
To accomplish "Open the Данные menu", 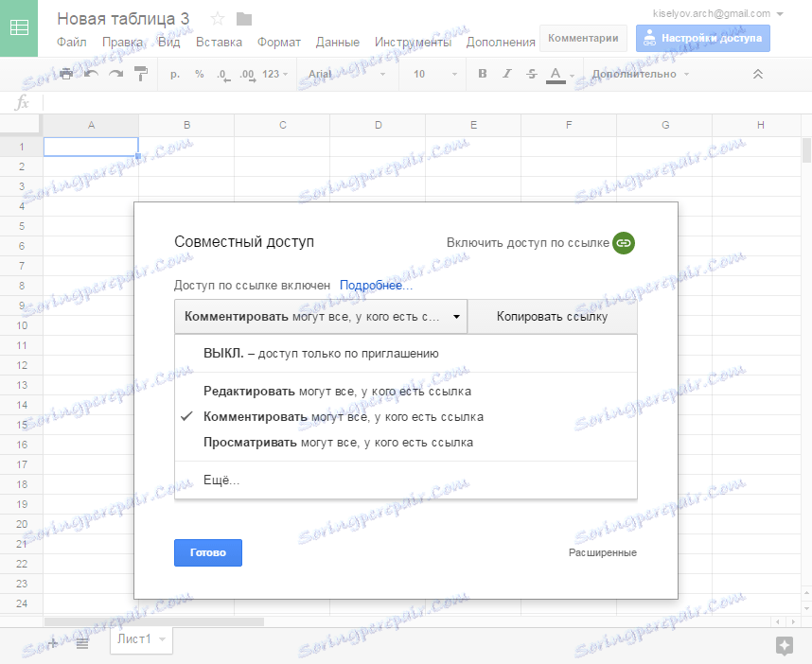I will (337, 42).
